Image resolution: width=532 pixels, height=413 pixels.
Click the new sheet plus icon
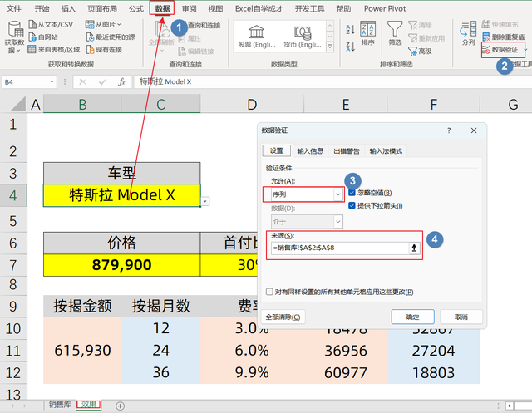(120, 406)
